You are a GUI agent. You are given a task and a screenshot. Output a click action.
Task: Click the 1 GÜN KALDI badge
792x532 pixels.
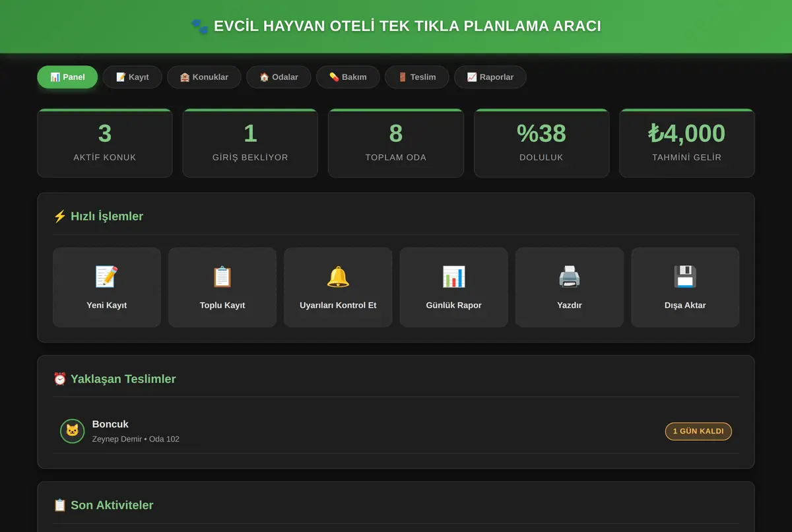(698, 431)
